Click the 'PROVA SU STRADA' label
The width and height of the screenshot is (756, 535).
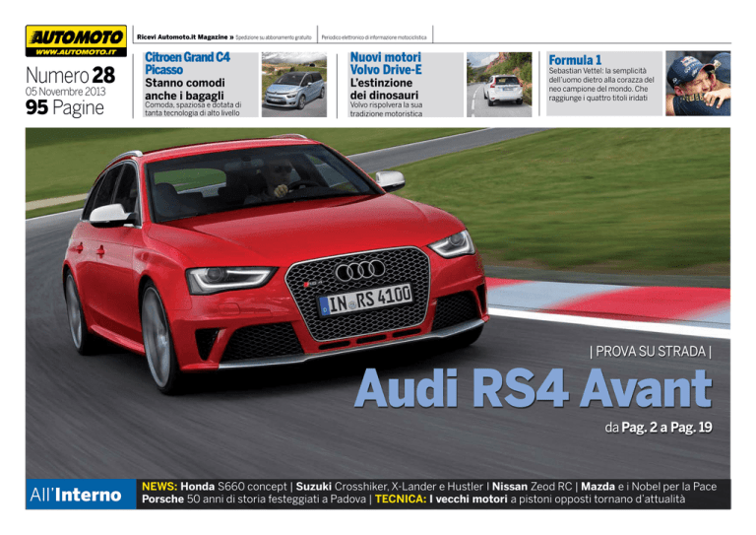651,351
